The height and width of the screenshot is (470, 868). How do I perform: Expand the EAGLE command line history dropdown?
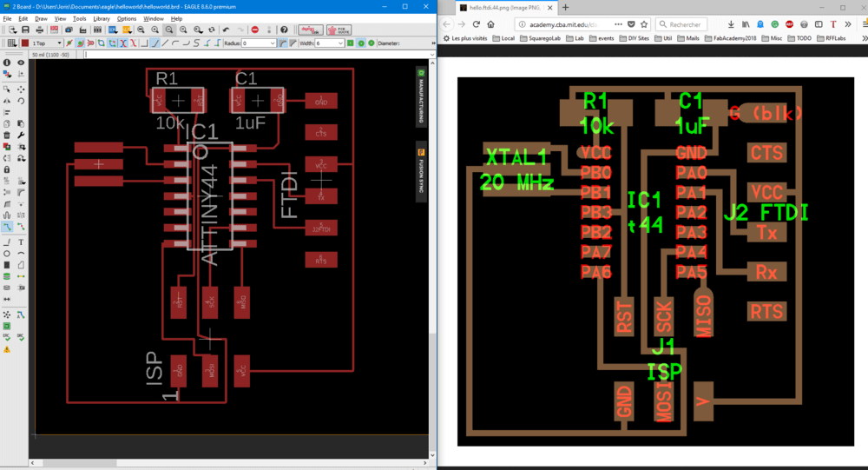tap(431, 55)
